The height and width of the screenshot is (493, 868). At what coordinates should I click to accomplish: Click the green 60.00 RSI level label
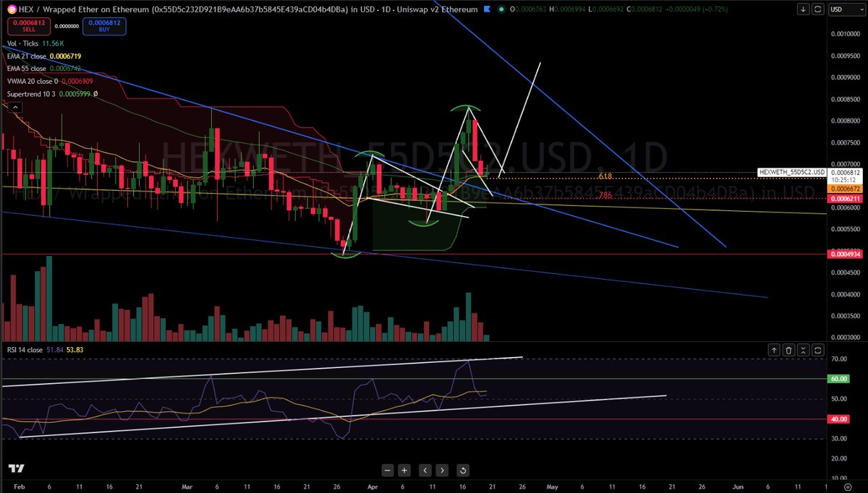tap(839, 378)
